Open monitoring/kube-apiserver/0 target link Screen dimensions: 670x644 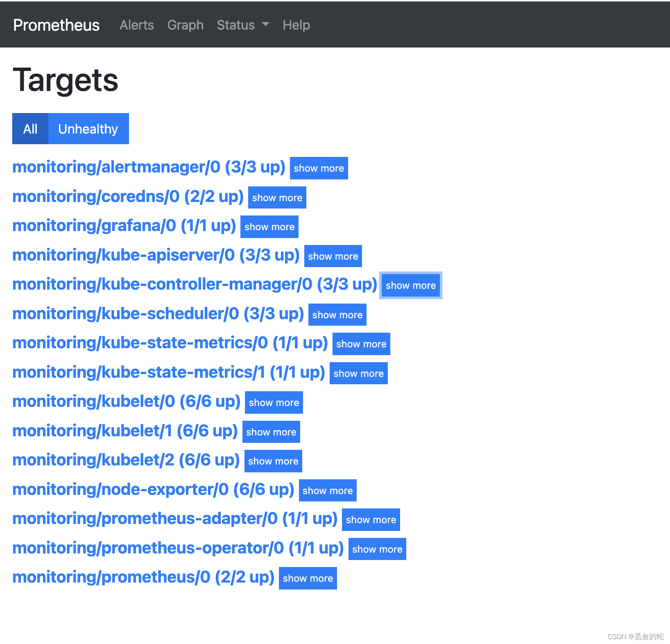point(156,255)
